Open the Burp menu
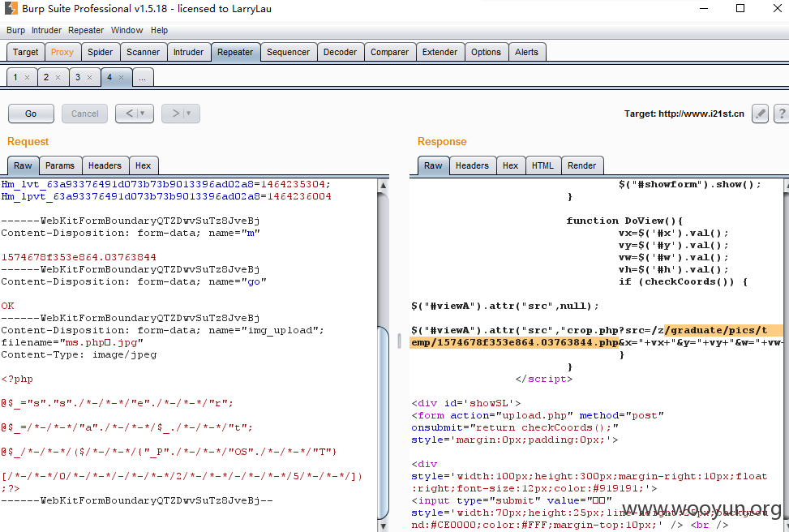 tap(15, 30)
